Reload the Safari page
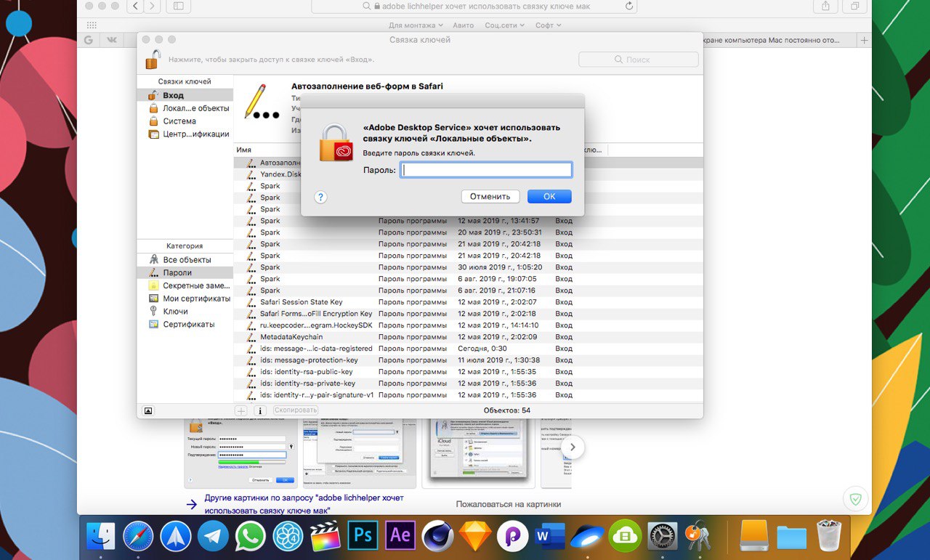This screenshot has height=560, width=930. click(x=628, y=6)
